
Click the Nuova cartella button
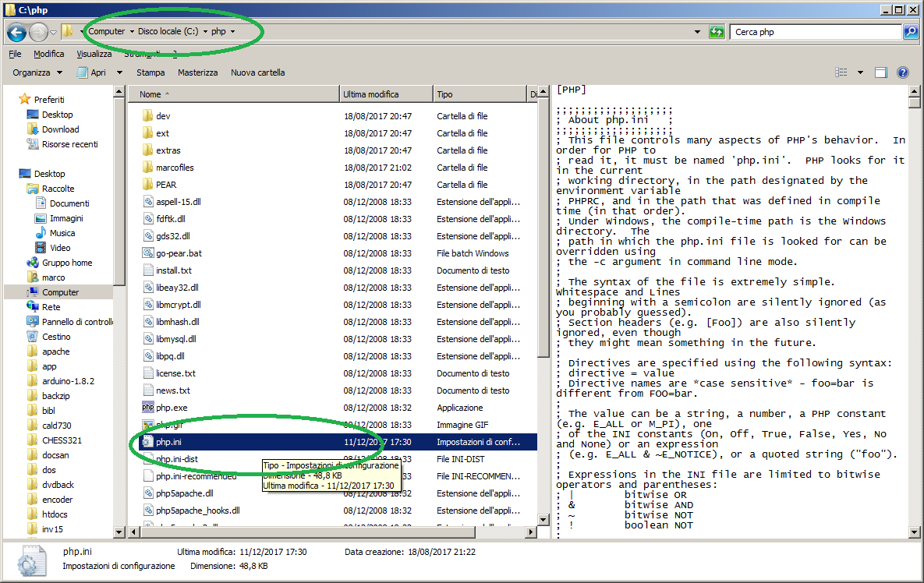coord(257,72)
